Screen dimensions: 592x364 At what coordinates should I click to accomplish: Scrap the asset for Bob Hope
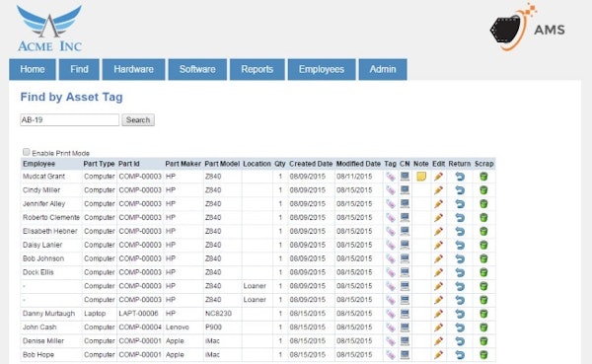point(483,354)
